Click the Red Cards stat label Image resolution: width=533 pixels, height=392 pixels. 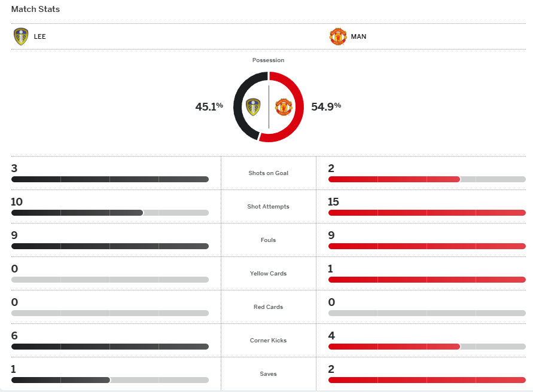click(269, 307)
